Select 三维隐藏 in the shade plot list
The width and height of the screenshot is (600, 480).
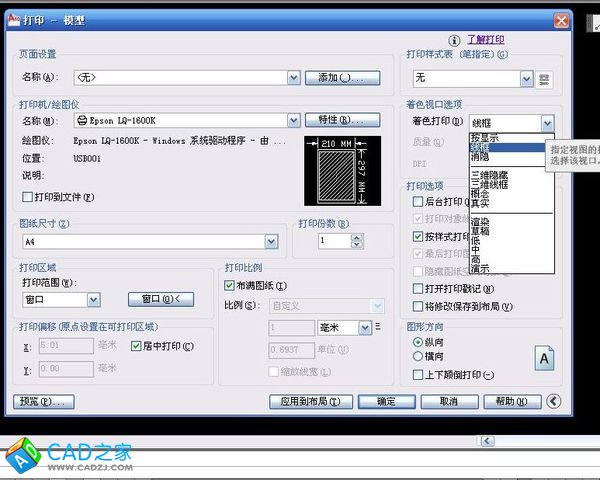point(487,175)
